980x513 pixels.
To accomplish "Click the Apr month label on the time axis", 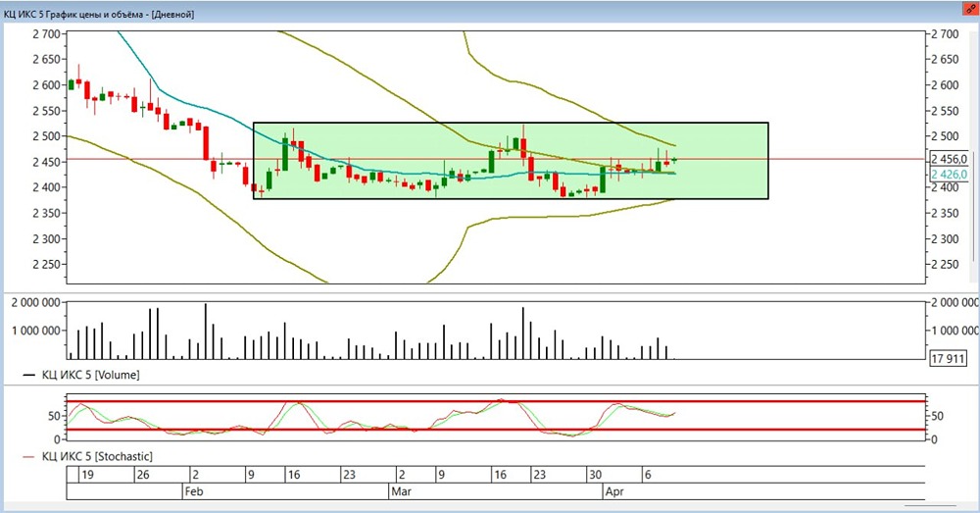I will 614,491.
